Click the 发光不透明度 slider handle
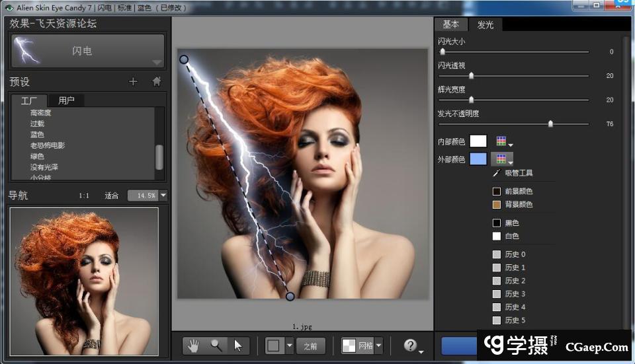 click(x=550, y=124)
